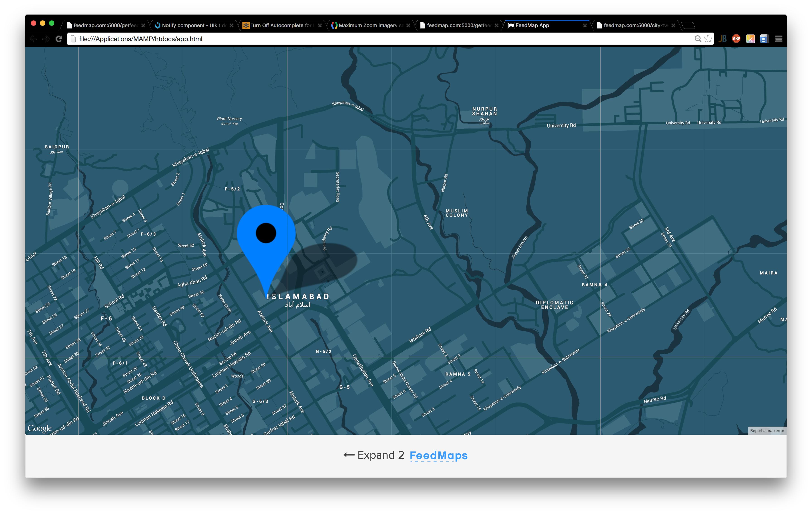Close the FeedMap App tab

(x=585, y=26)
